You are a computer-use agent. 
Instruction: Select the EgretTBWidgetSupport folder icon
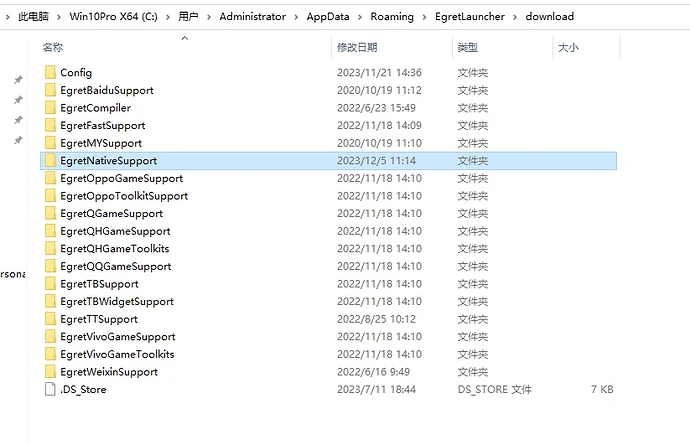point(50,301)
